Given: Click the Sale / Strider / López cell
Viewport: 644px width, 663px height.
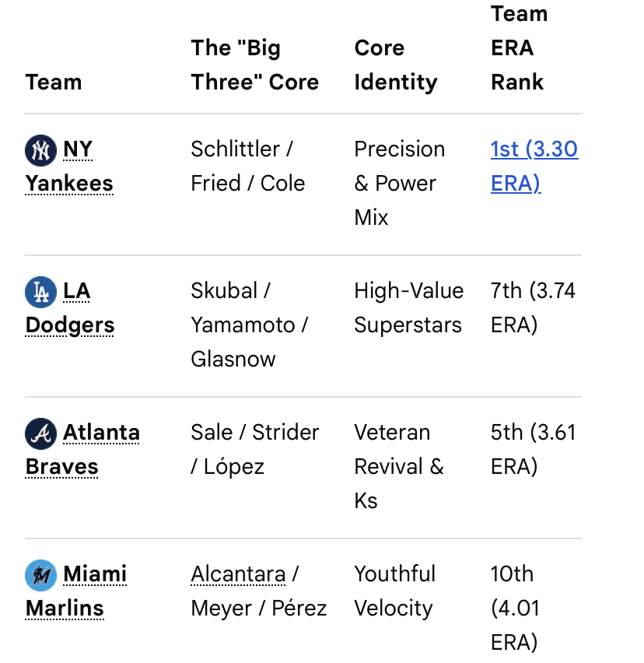Looking at the screenshot, I should coord(255,450).
